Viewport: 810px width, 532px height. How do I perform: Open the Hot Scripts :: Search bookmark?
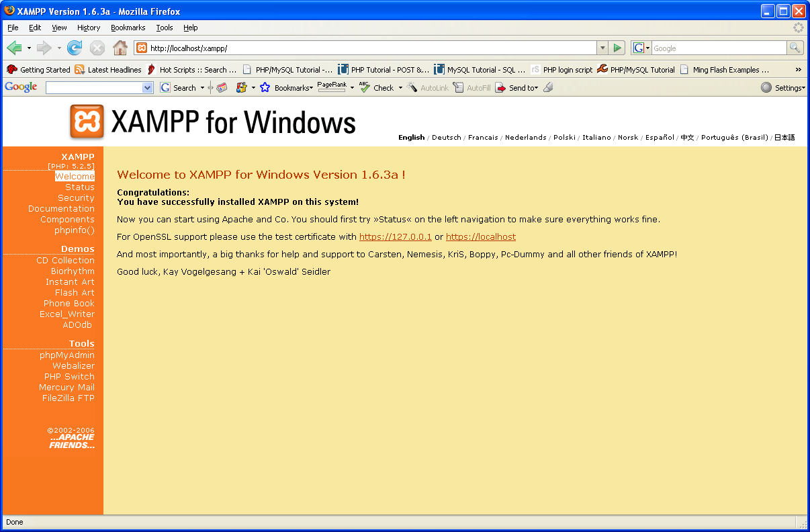tap(192, 69)
